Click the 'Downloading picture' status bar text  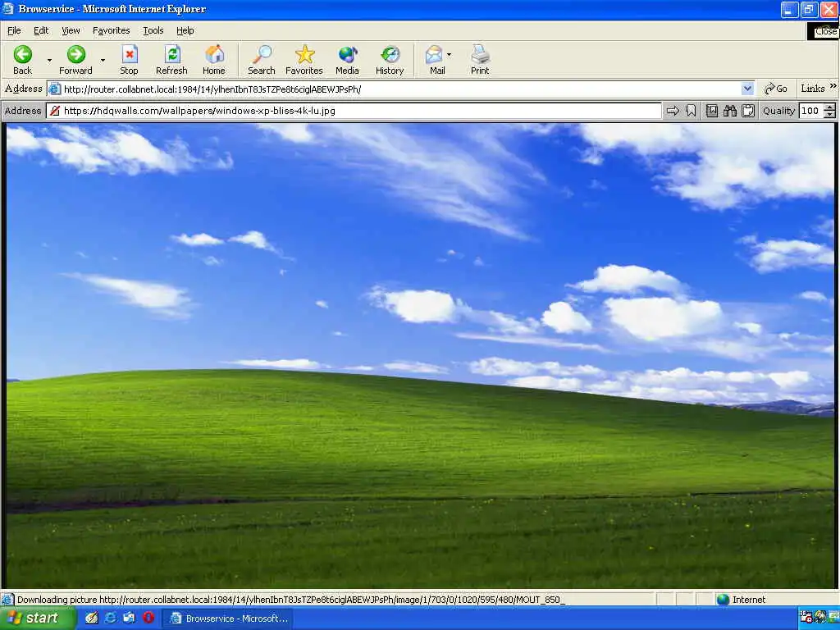pyautogui.click(x=290, y=600)
